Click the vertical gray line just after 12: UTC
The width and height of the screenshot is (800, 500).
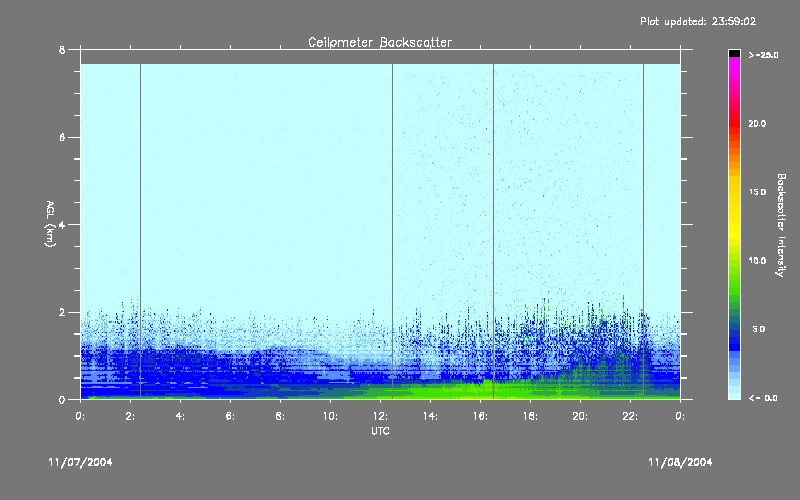click(392, 231)
